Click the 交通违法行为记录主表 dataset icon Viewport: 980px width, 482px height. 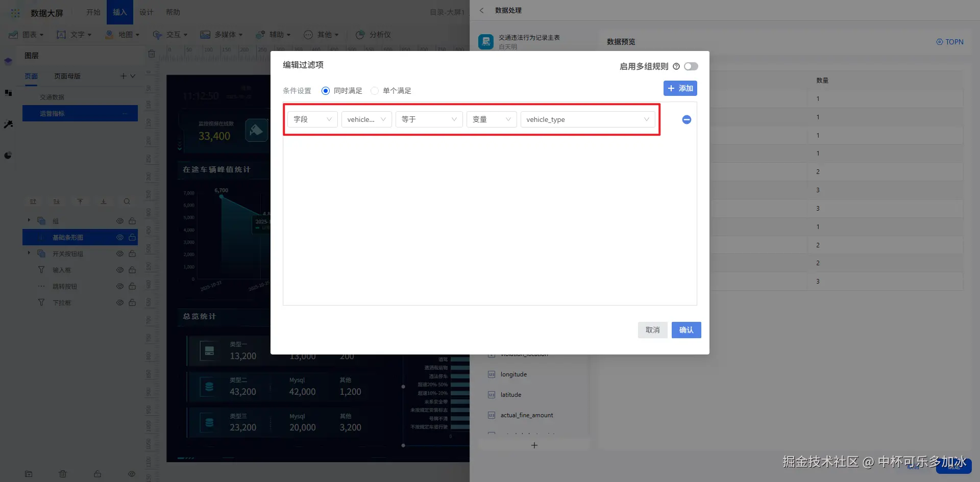pos(486,42)
